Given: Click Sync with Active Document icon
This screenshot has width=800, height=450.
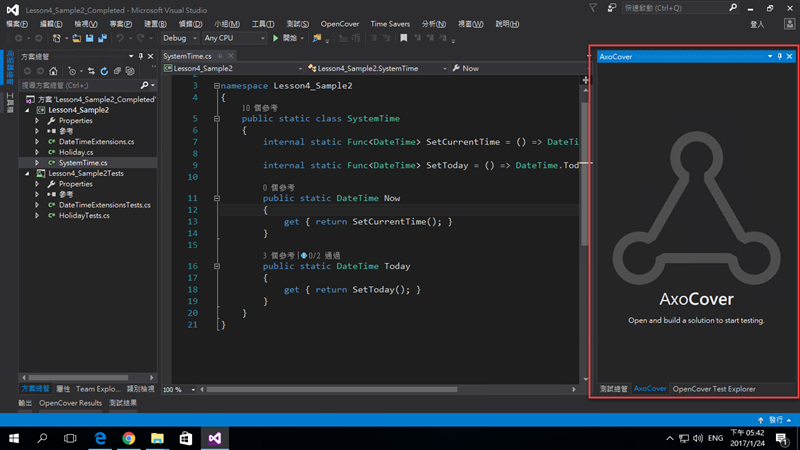Looking at the screenshot, I should [x=91, y=71].
